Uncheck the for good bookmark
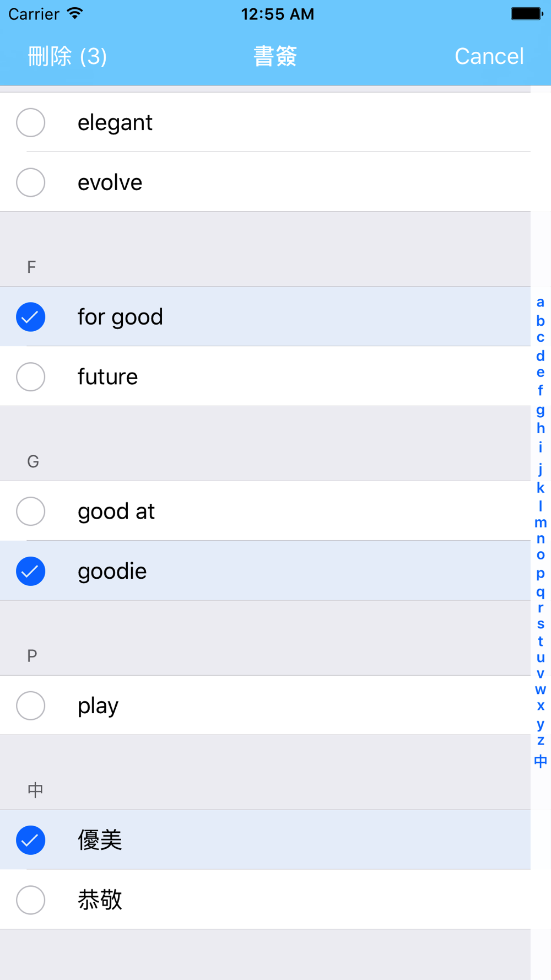The width and height of the screenshot is (551, 980). click(x=31, y=317)
